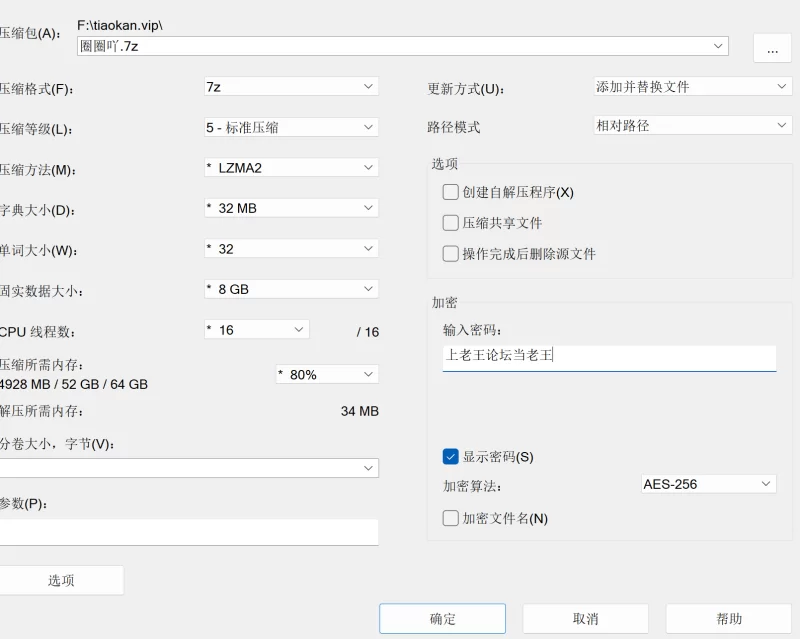The width and height of the screenshot is (800, 639).
Task: Toggle 压缩共享文件 checkbox
Action: [450, 223]
